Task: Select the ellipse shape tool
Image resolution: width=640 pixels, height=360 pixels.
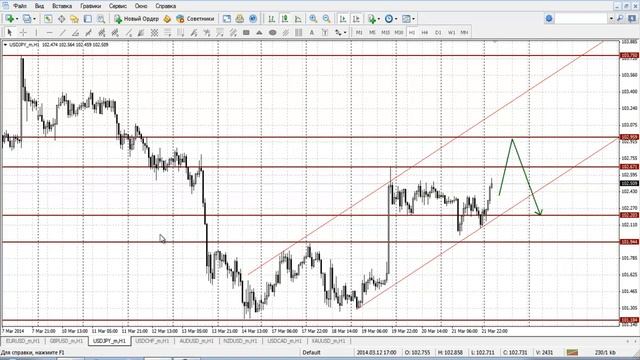Action: (x=273, y=32)
